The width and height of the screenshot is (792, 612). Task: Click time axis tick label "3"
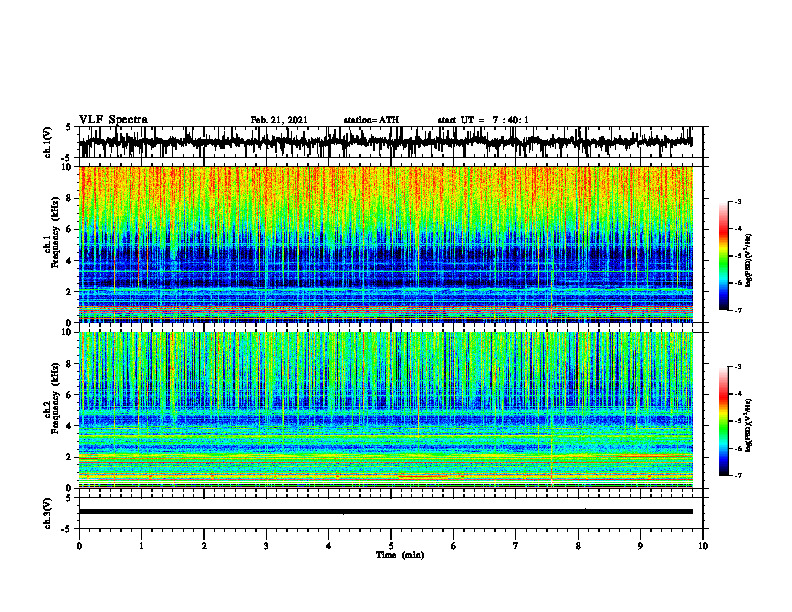click(x=266, y=546)
